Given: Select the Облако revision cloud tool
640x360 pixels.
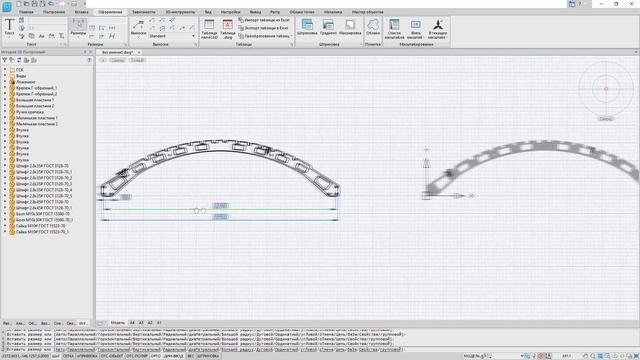Looking at the screenshot, I should coord(373,27).
